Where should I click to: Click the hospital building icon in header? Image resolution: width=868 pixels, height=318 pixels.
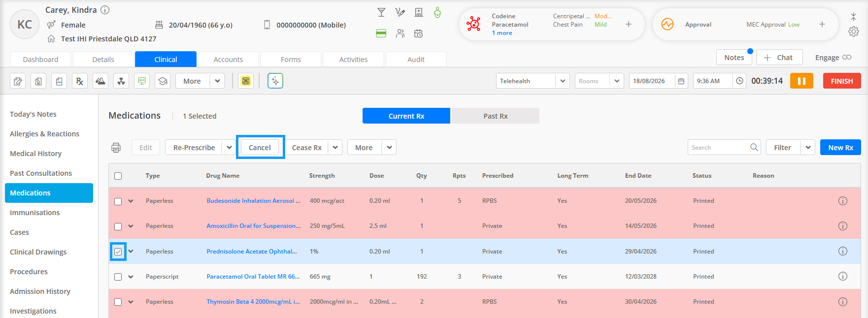point(419,12)
